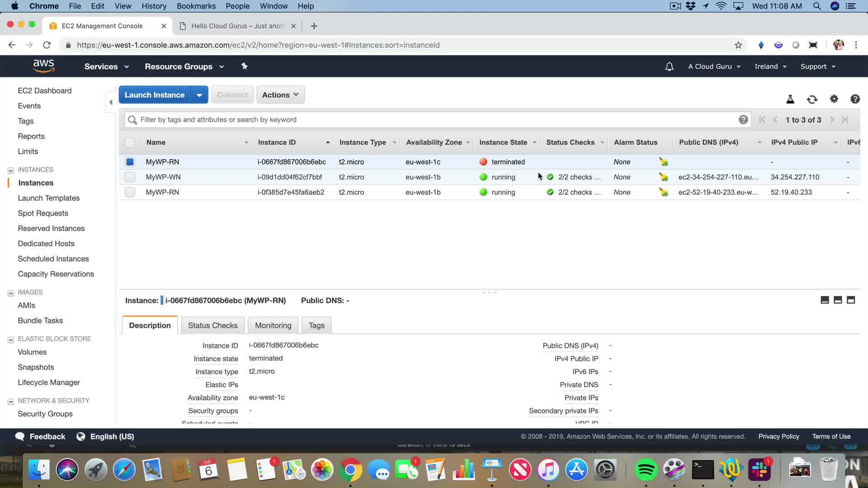This screenshot has width=868, height=488.
Task: Uncheck the terminated MyWP-RN instance checkbox
Action: pyautogui.click(x=130, y=162)
